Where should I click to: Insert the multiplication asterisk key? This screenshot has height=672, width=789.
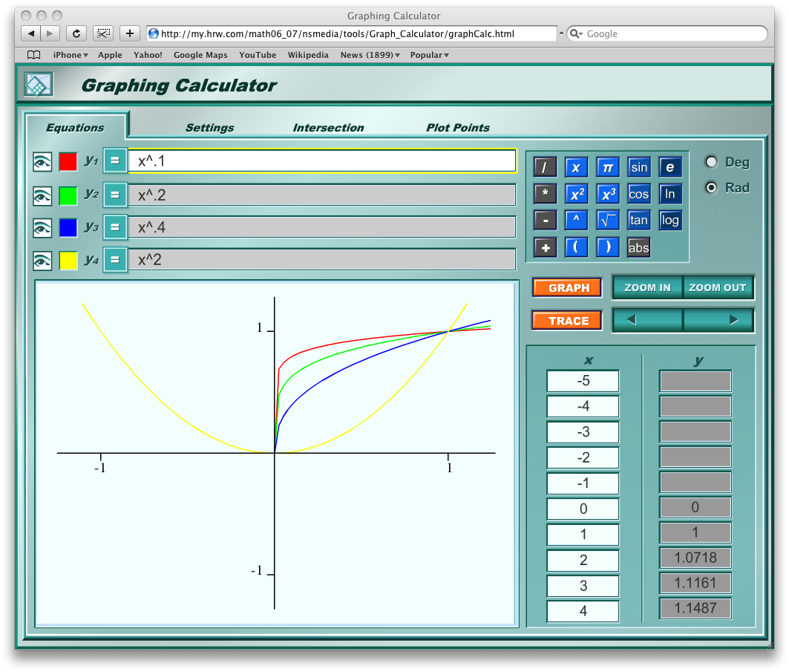coord(545,194)
